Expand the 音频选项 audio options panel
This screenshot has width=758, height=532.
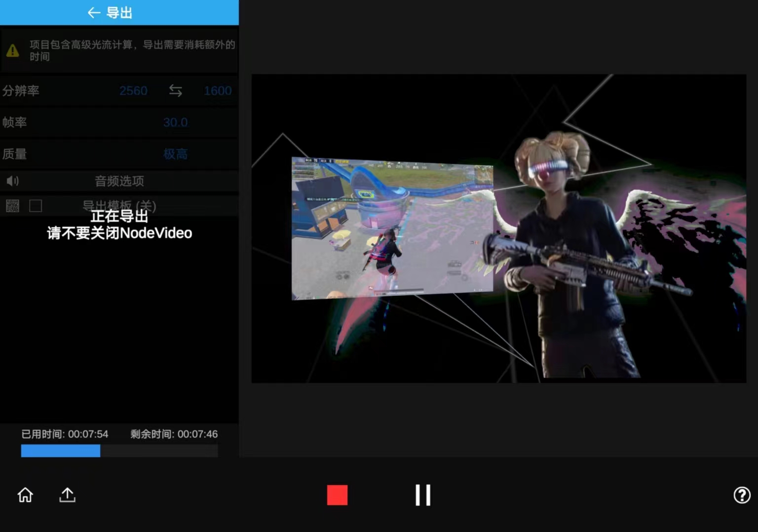point(119,181)
